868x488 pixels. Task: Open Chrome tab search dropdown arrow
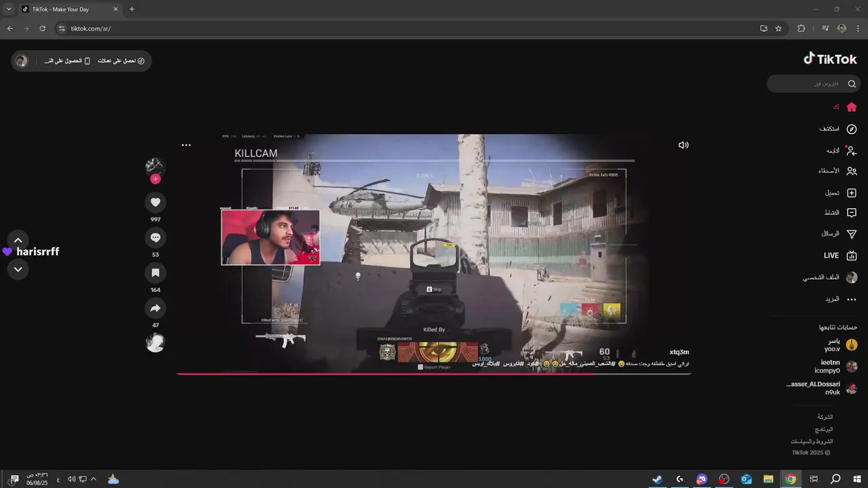tap(9, 9)
